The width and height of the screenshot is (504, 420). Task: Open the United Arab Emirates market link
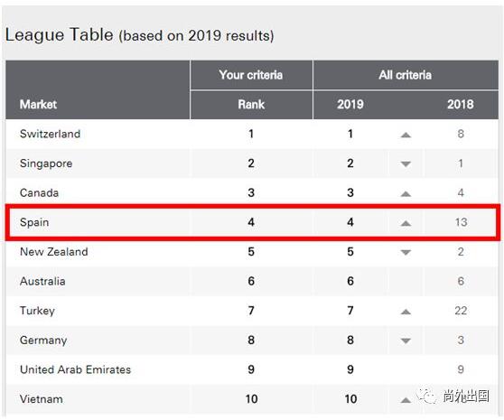coord(75,369)
